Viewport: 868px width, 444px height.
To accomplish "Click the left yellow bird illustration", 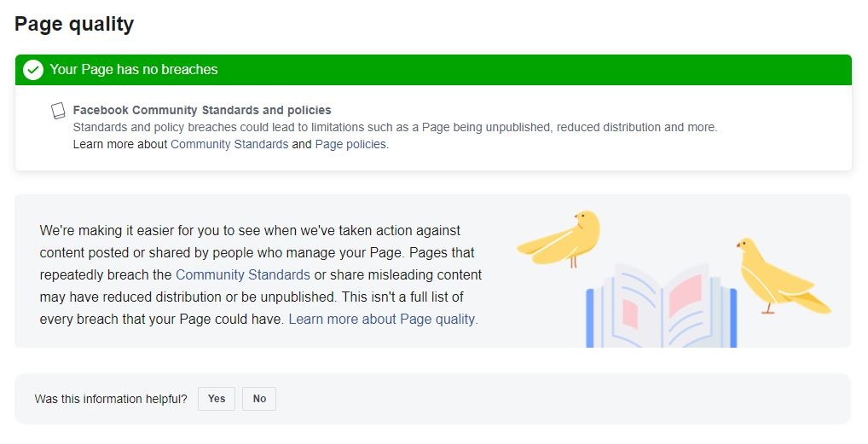I will coord(564,237).
